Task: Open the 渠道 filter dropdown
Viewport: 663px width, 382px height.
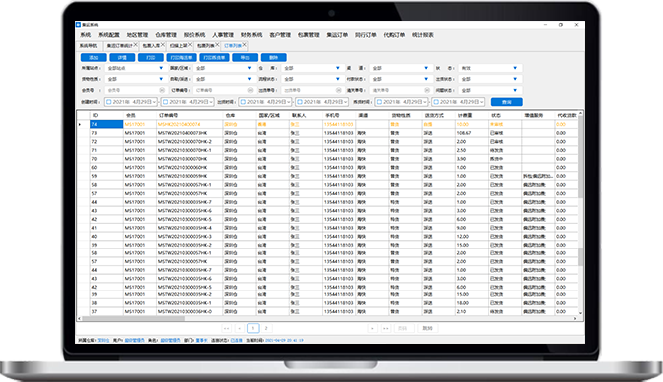Action: [400, 68]
